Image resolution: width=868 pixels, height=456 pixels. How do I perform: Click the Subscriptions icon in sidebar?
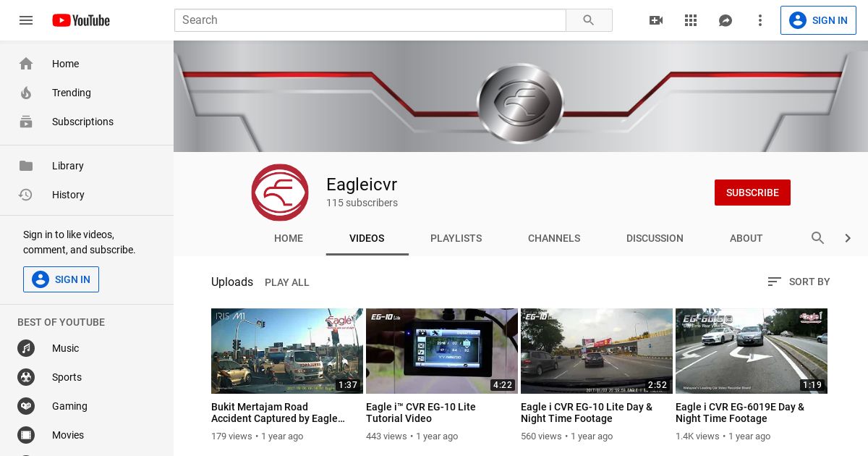[x=26, y=122]
